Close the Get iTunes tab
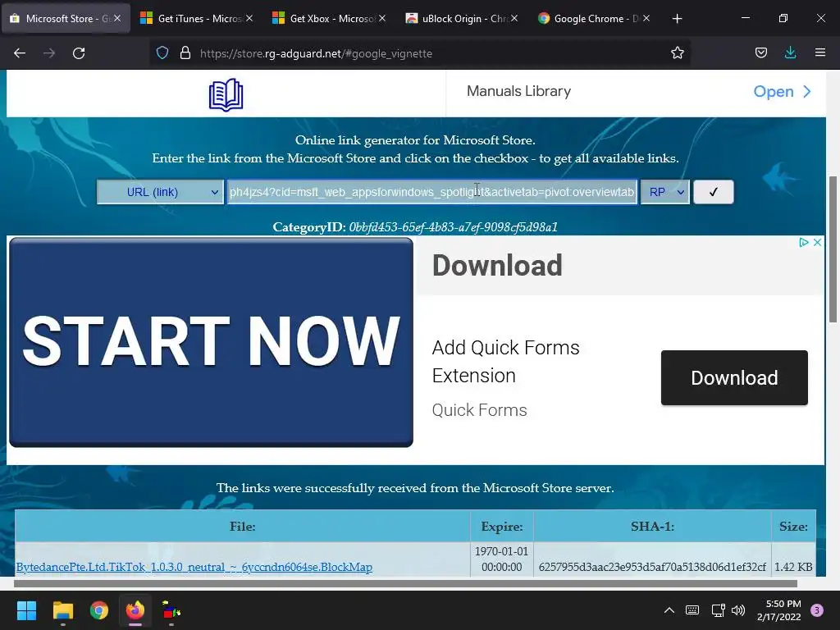The width and height of the screenshot is (840, 630). tap(249, 18)
